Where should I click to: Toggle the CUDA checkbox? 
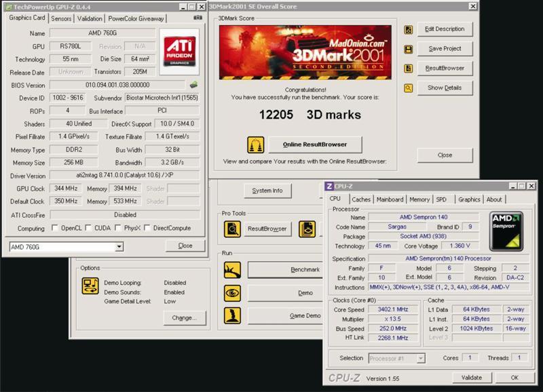pyautogui.click(x=88, y=228)
